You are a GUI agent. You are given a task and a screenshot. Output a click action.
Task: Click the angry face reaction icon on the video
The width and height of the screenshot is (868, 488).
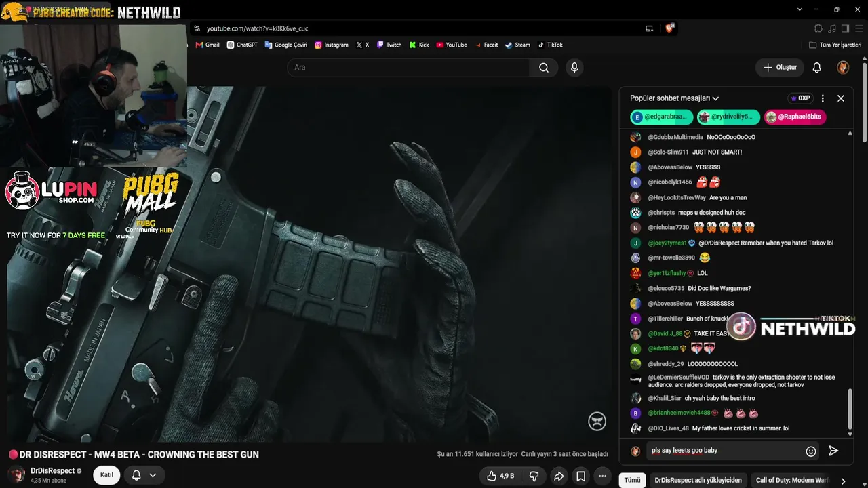click(597, 421)
